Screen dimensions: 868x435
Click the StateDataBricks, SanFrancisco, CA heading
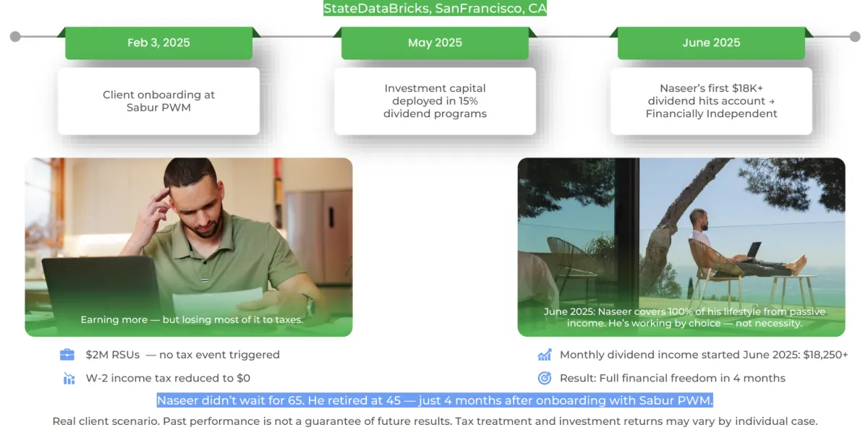435,9
